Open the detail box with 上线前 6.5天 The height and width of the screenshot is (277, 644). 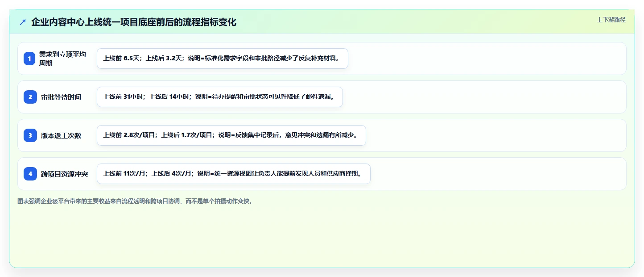(x=222, y=59)
